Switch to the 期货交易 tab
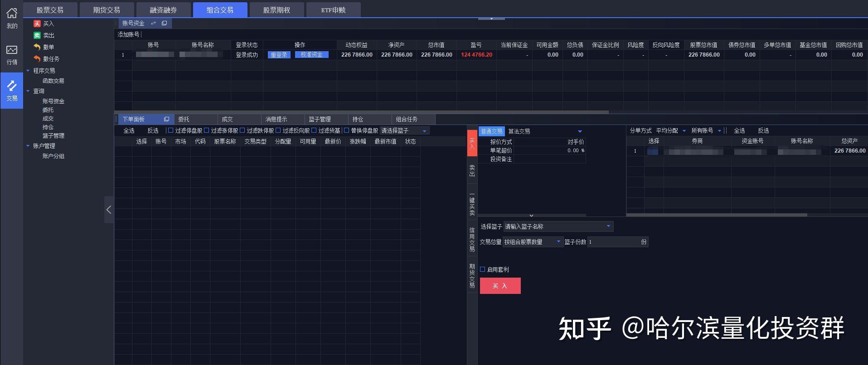 point(107,10)
